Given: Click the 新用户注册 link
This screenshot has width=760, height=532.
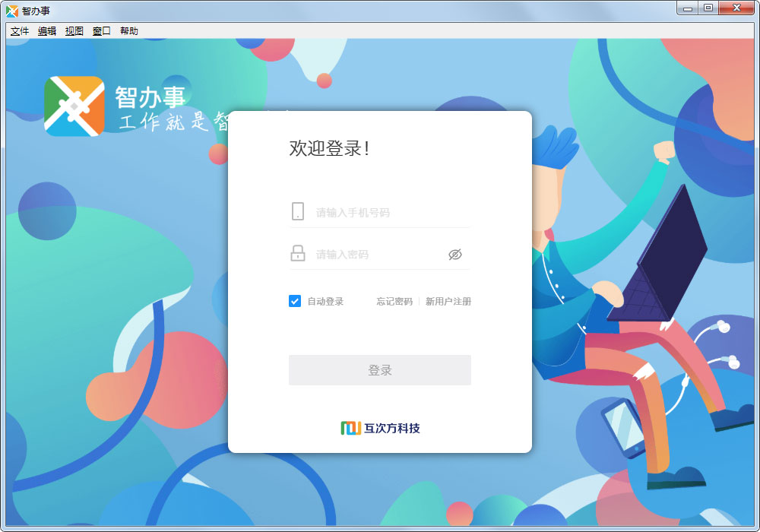Looking at the screenshot, I should pos(448,302).
